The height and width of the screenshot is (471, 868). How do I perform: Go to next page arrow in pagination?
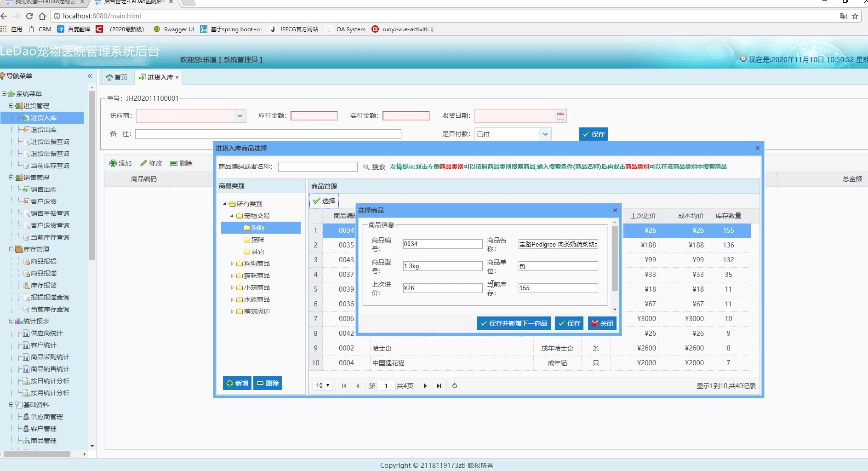pyautogui.click(x=425, y=386)
